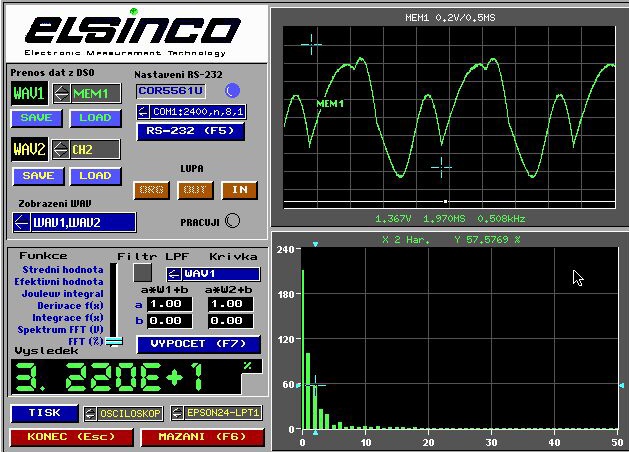Screen dimensions: 629x452
Task: Click the MEM1 0.2V/0.5MS scope header
Action: tap(450, 18)
